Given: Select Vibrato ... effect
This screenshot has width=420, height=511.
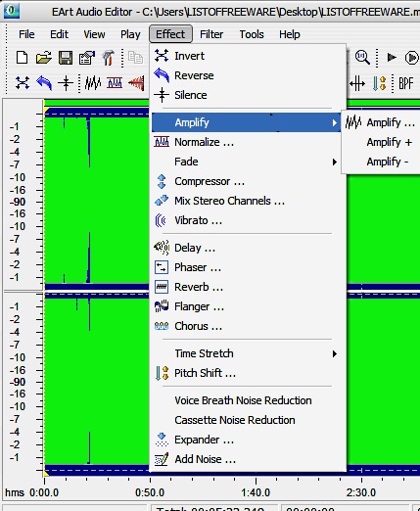Looking at the screenshot, I should 247,220.
